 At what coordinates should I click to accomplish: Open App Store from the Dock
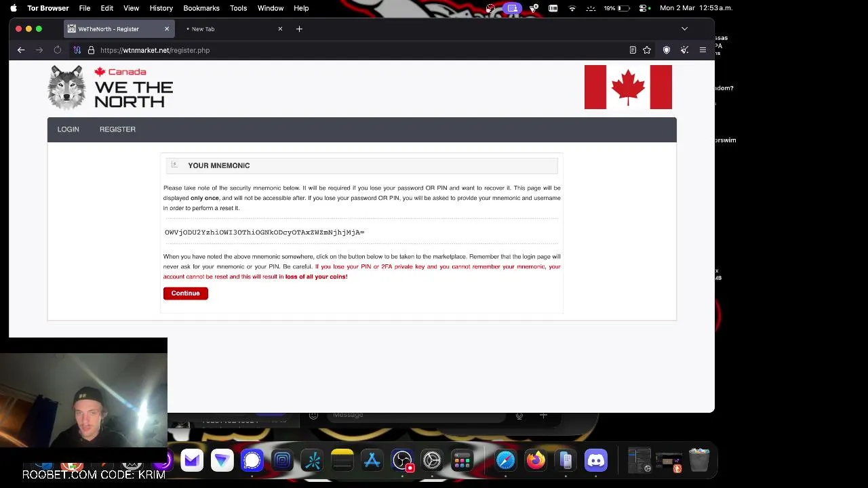coord(372,461)
